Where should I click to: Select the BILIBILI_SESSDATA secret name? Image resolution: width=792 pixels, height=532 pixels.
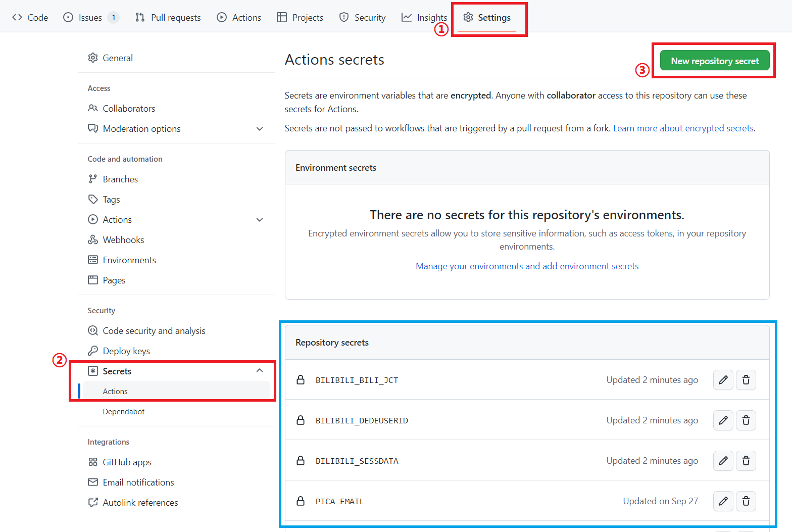tap(357, 461)
